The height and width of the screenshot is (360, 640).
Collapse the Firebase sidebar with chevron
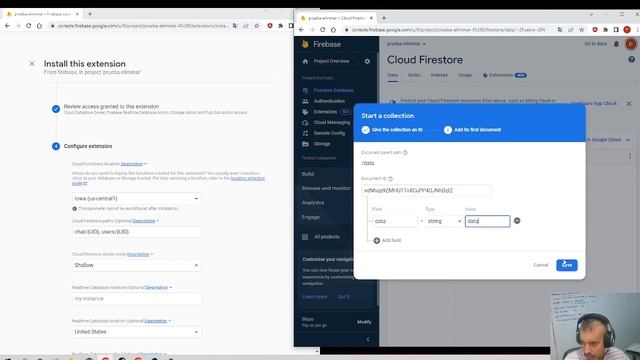tap(368, 340)
